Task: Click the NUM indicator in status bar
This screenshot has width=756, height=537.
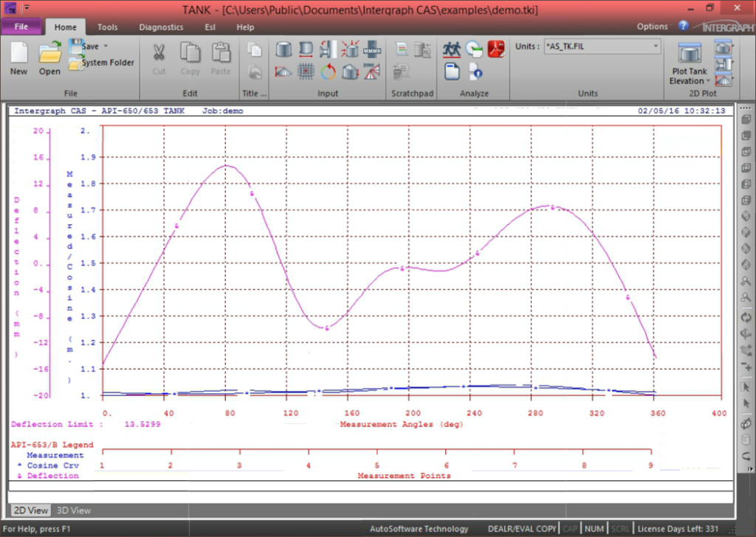Action: [x=594, y=529]
